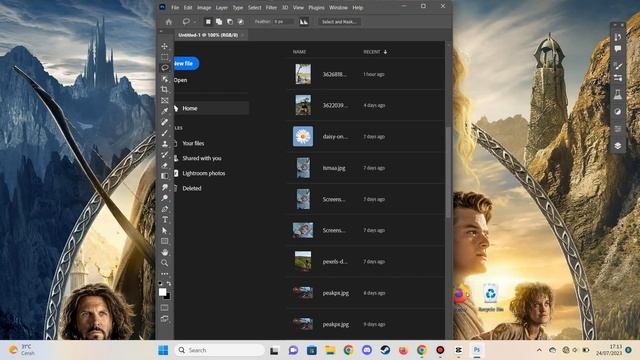
Task: Select the Gradient tool
Action: pyautogui.click(x=164, y=176)
